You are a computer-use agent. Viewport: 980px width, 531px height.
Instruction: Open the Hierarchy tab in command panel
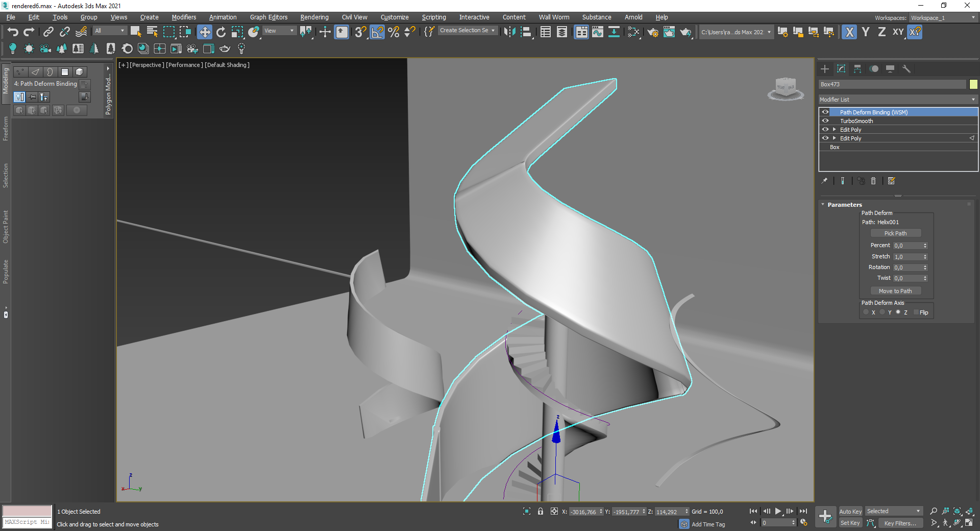point(857,69)
